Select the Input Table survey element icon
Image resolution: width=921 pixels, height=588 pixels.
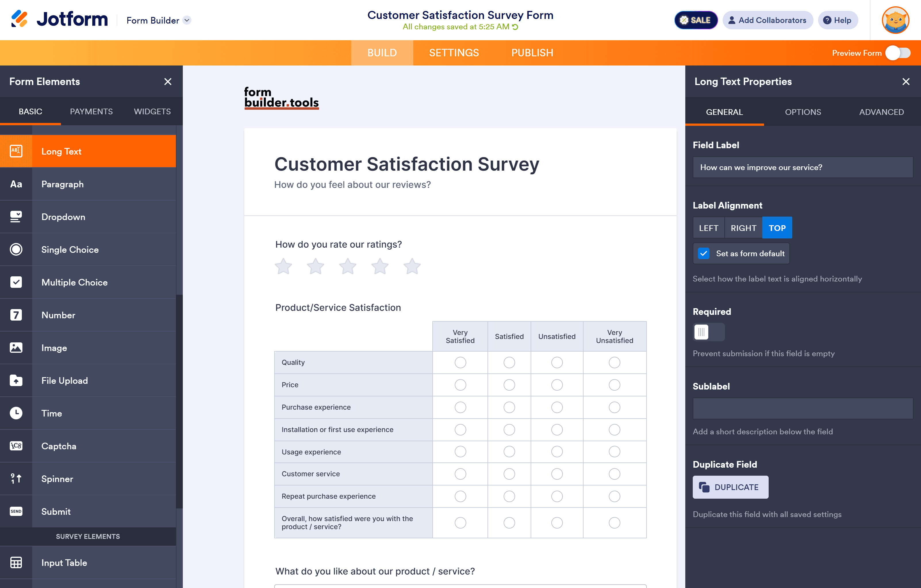(x=16, y=562)
